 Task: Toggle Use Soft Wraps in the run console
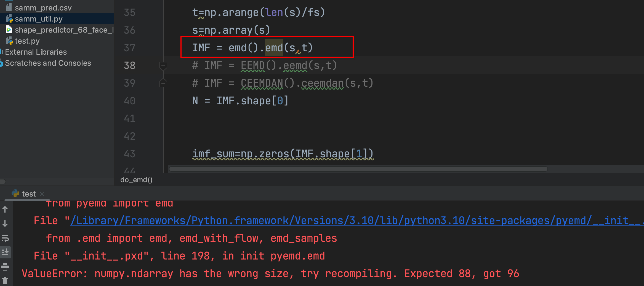coord(6,238)
